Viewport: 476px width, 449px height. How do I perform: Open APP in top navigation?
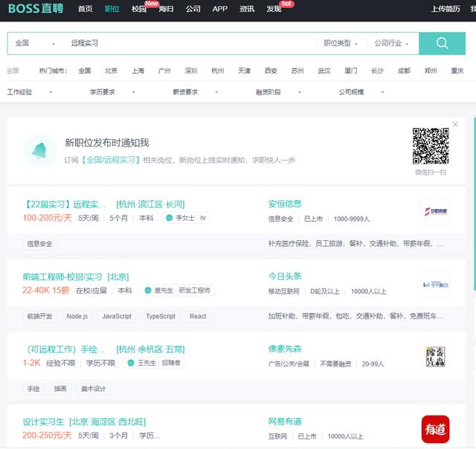[220, 9]
